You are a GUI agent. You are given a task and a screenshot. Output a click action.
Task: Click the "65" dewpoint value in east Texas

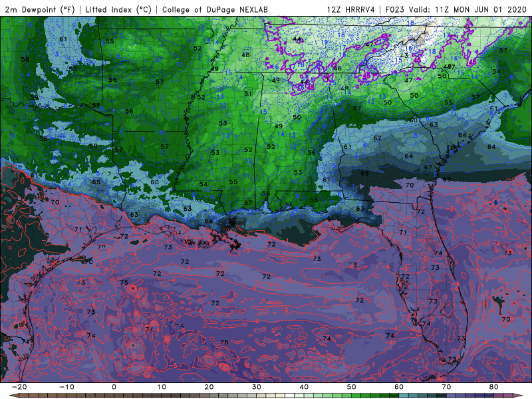click(96, 182)
